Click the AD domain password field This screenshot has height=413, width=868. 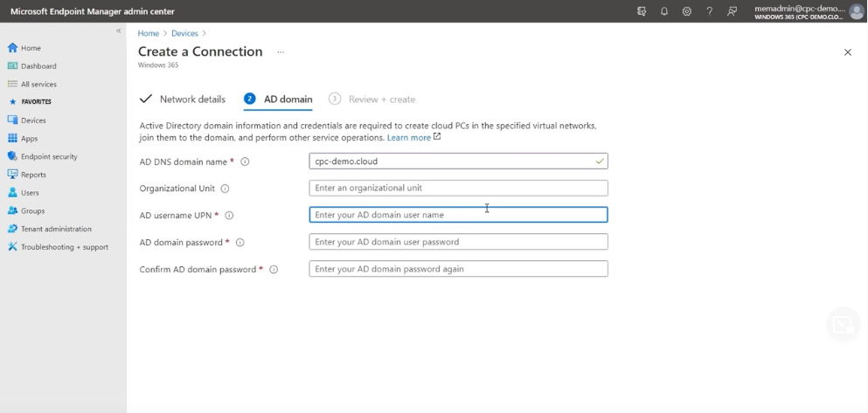pyautogui.click(x=458, y=242)
